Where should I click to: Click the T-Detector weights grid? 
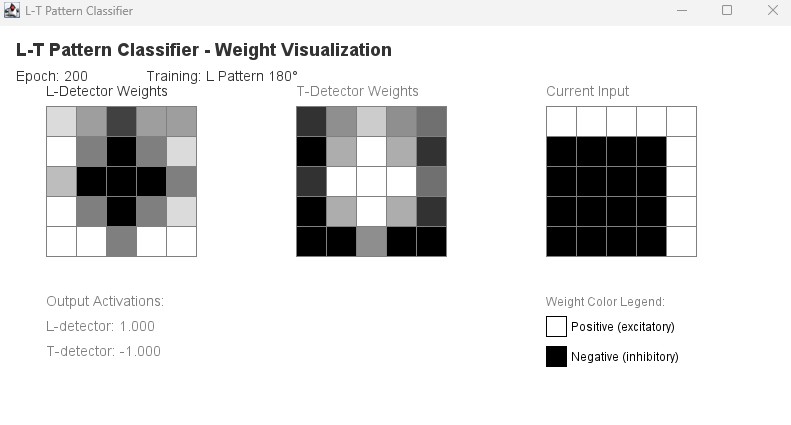tap(371, 181)
